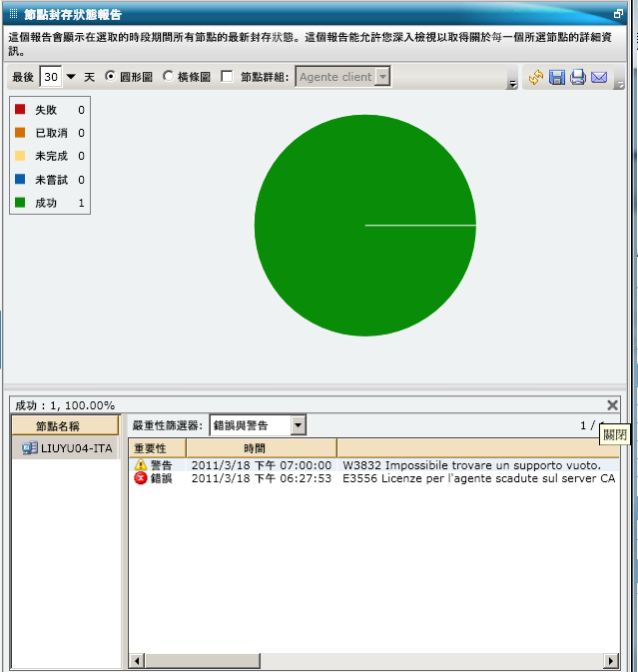Image resolution: width=638 pixels, height=672 pixels.
Task: Open the days dropdown arrow next to 30
Action: click(71, 77)
